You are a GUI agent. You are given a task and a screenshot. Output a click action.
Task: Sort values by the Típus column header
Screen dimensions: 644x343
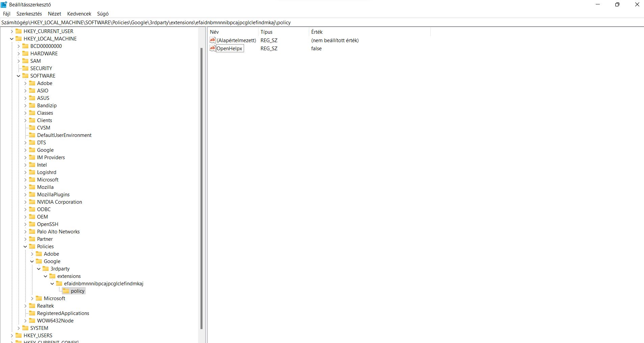tap(284, 32)
